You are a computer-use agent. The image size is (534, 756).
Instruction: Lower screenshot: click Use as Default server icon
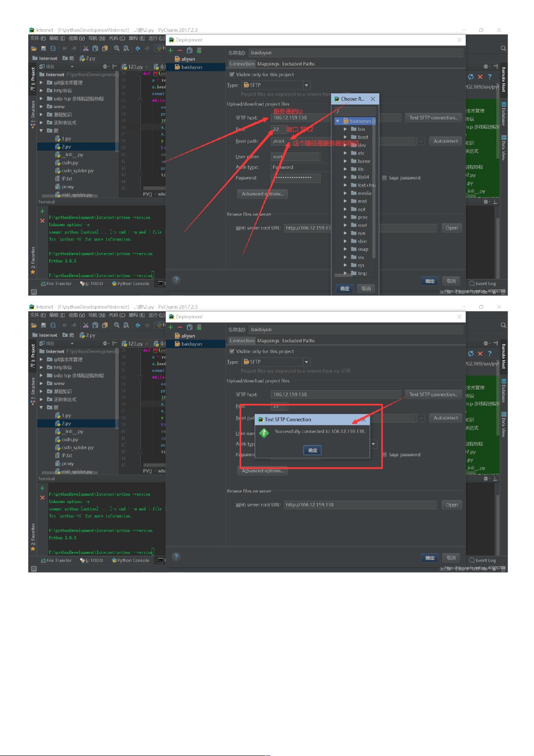pos(199,327)
